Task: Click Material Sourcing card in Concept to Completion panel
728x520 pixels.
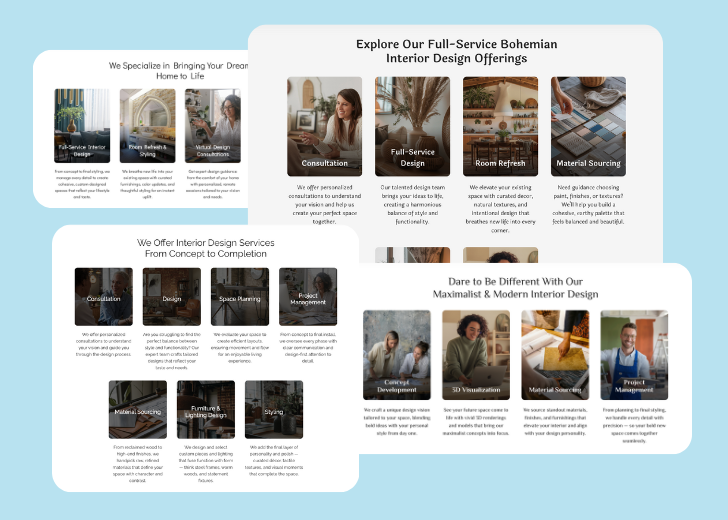Action: click(x=138, y=410)
